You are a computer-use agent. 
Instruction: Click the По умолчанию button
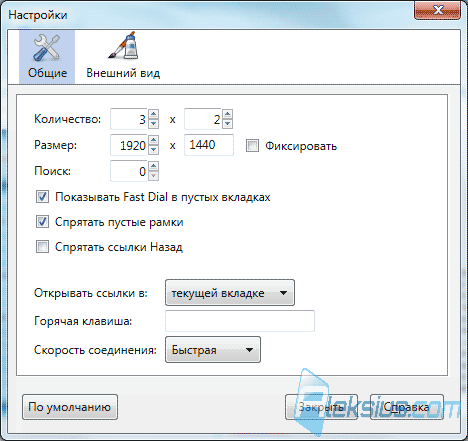[70, 407]
